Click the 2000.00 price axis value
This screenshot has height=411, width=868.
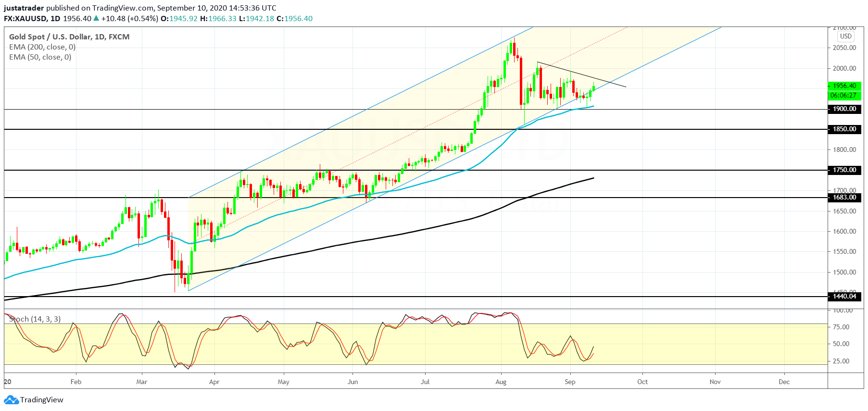click(844, 69)
